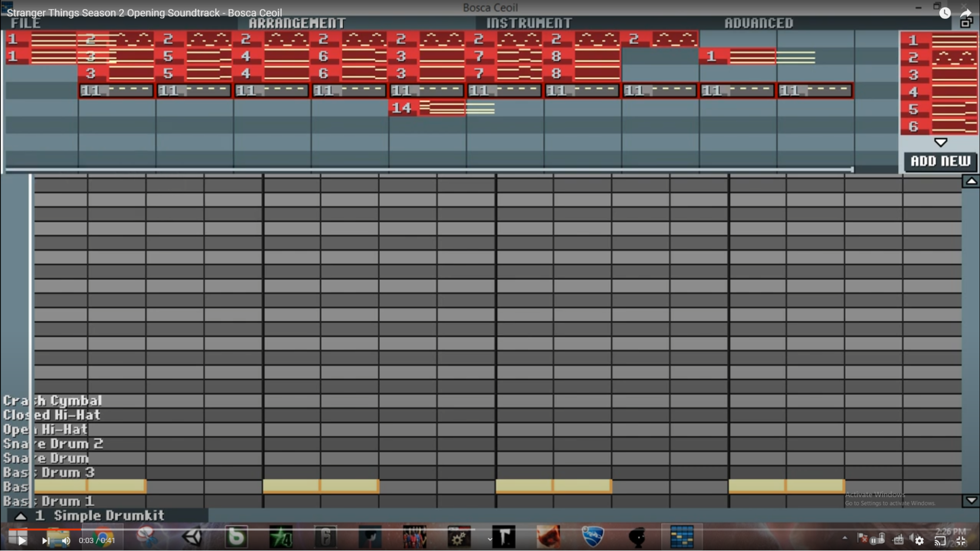Open the white T taskbar icon
The height and width of the screenshot is (551, 980).
click(503, 537)
